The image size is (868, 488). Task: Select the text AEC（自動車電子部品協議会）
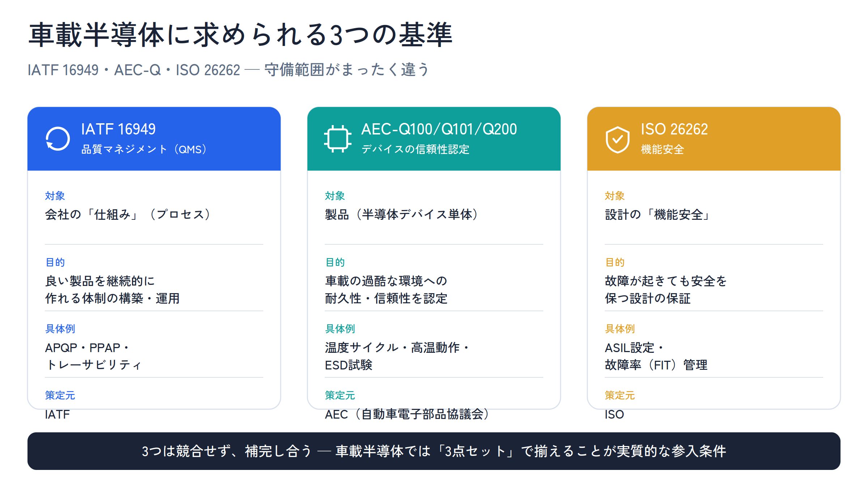pos(408,414)
